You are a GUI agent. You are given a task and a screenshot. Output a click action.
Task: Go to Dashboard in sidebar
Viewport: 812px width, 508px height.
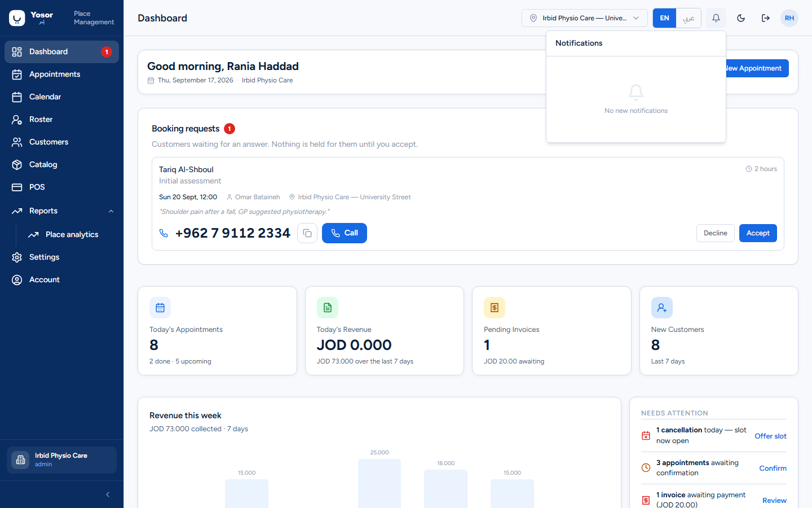pyautogui.click(x=62, y=52)
